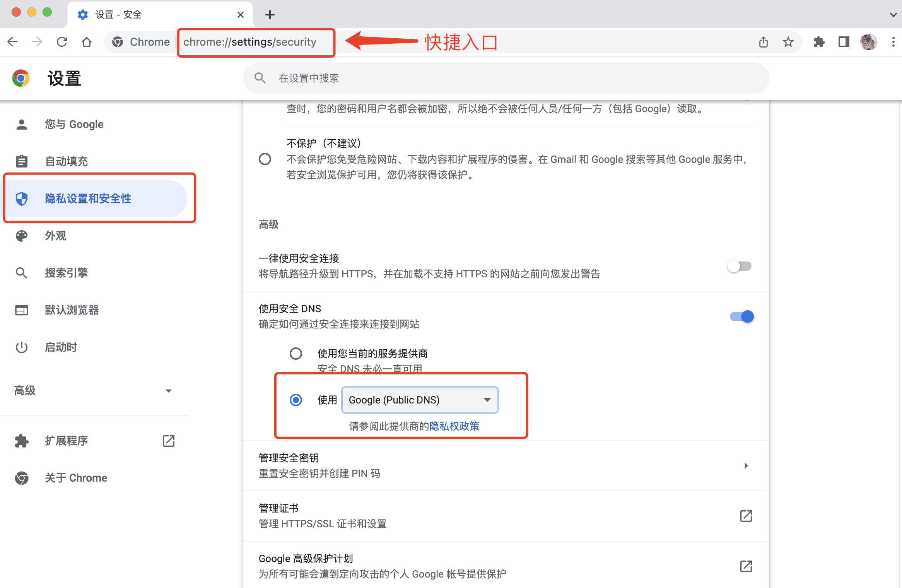Open the 隐私权政策 link

point(454,426)
